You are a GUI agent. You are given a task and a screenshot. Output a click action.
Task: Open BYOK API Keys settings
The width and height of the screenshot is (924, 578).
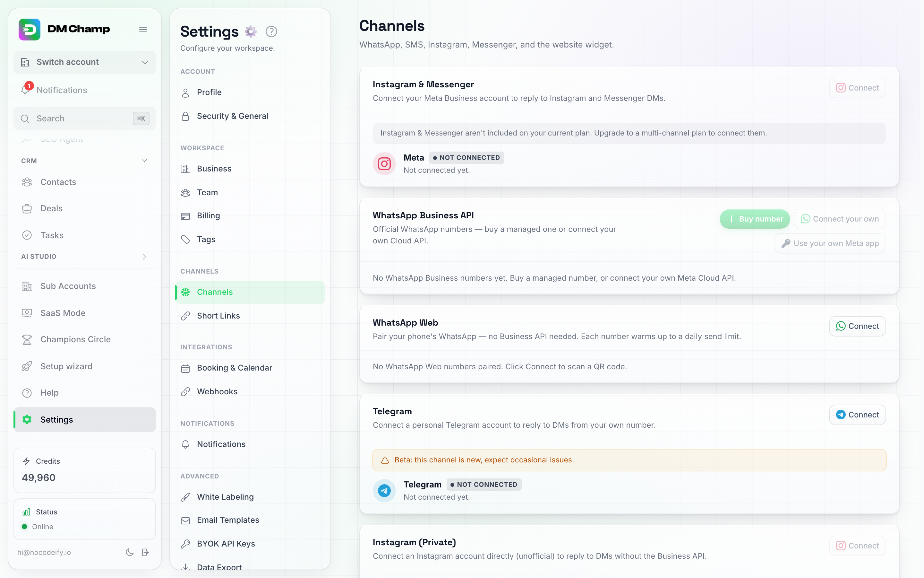(x=250, y=544)
